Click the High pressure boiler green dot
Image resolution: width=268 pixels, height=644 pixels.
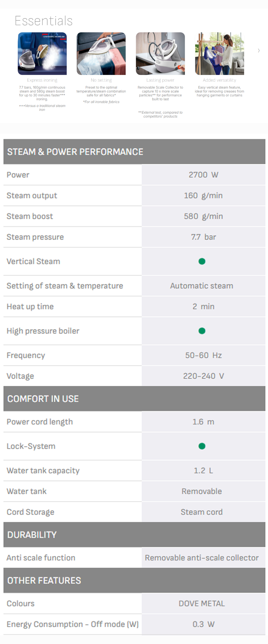tap(202, 331)
